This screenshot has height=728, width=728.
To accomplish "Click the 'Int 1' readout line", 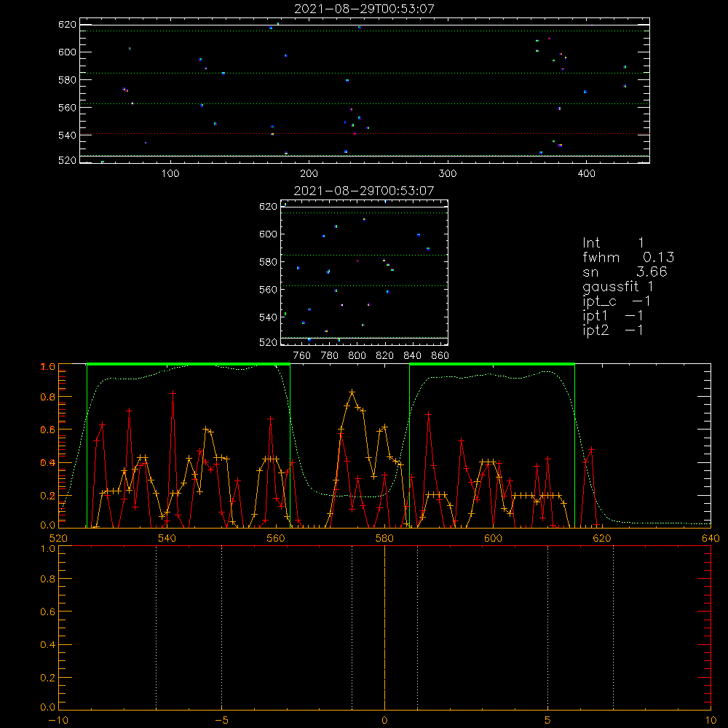I will click(x=613, y=243).
